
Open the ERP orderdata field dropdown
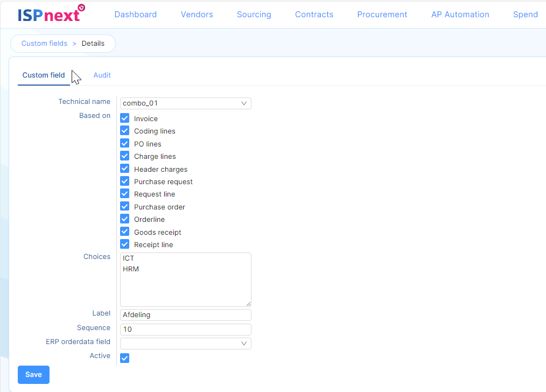coord(185,344)
